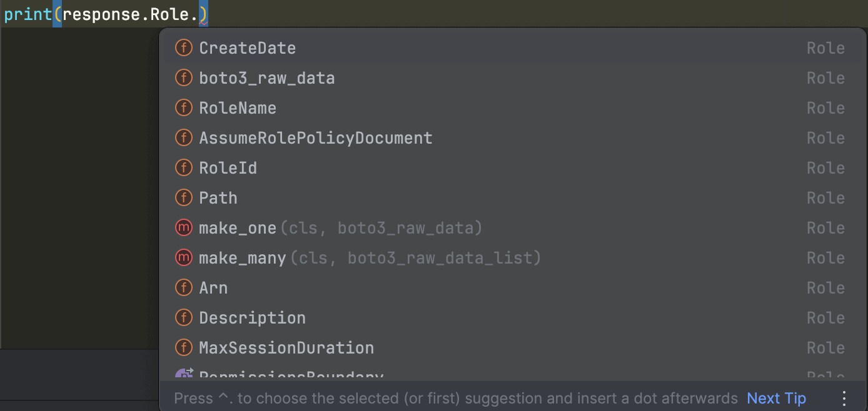Pick the RoleName field suggestion
This screenshot has width=868, height=411.
[513, 108]
